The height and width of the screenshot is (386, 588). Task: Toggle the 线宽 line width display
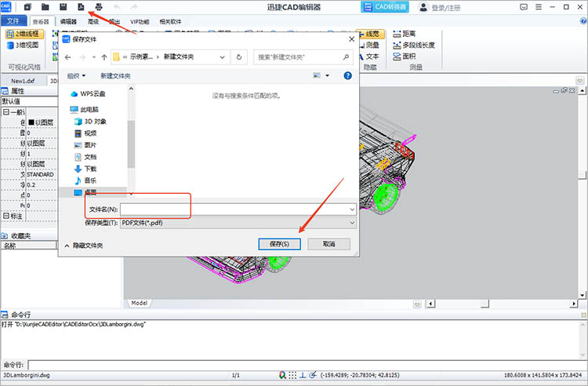pos(371,35)
